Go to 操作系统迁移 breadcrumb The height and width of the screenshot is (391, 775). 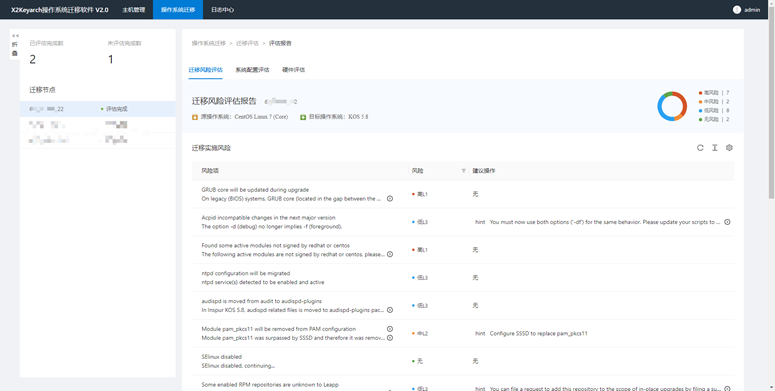209,43
